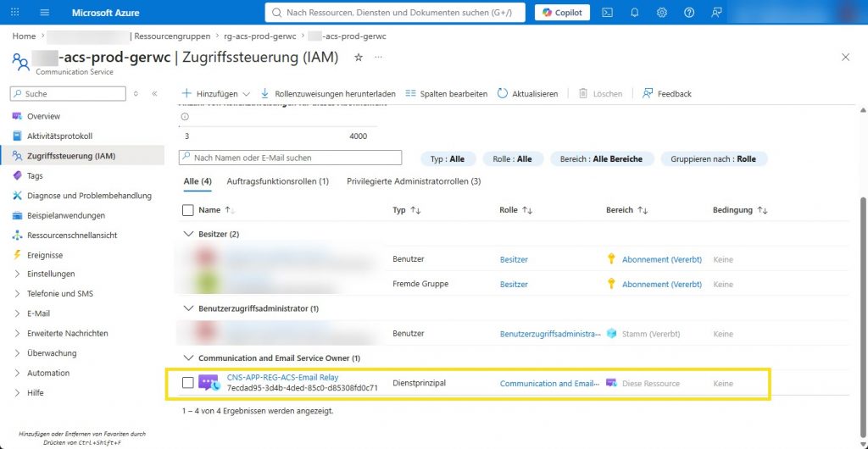Sort by the Typ column
The image size is (868, 449).
pyautogui.click(x=406, y=210)
